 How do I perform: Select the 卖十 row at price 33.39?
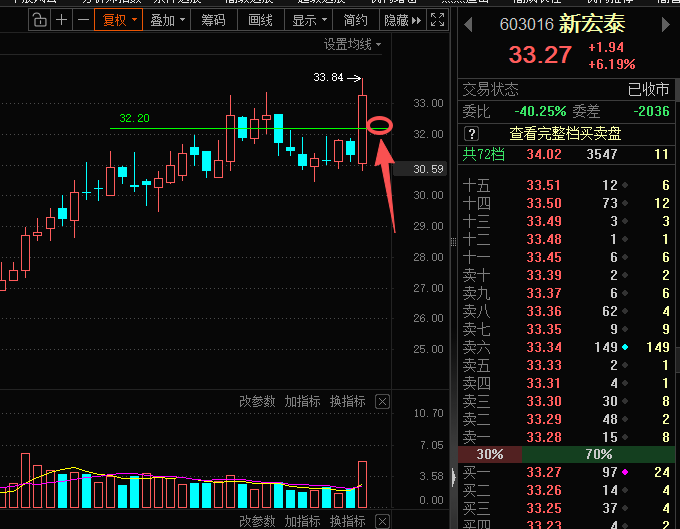(x=566, y=275)
